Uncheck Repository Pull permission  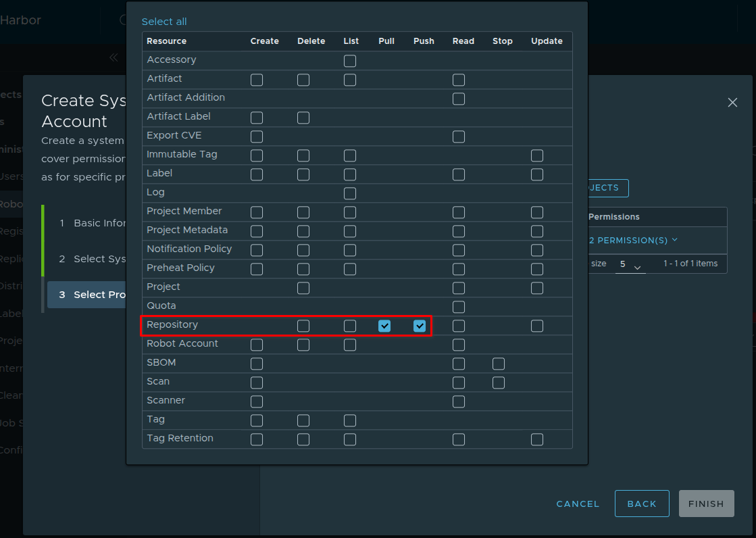(384, 326)
